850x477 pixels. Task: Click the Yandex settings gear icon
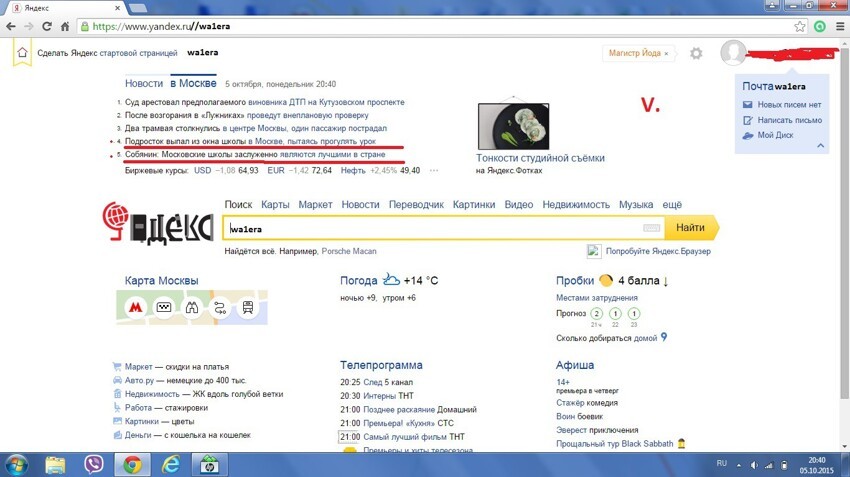(696, 53)
